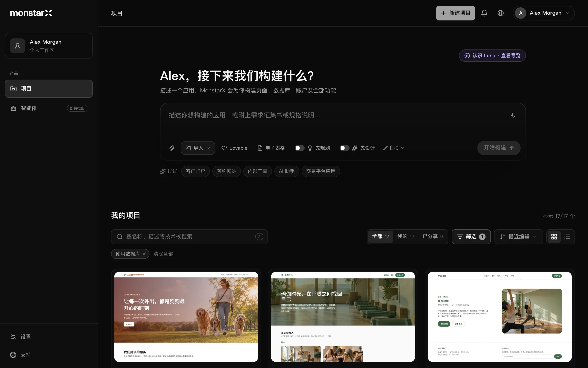
Task: Click the microphone voice input icon
Action: [513, 115]
